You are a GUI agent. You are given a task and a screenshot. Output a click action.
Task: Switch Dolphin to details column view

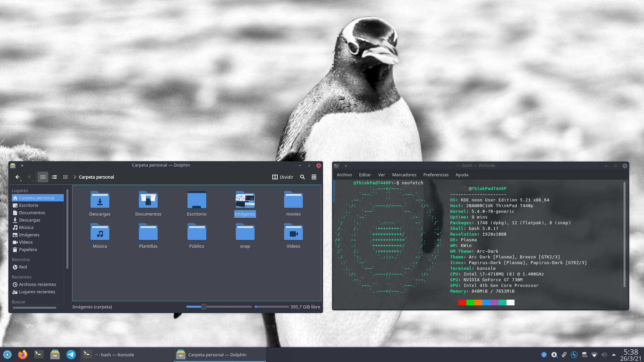click(65, 177)
